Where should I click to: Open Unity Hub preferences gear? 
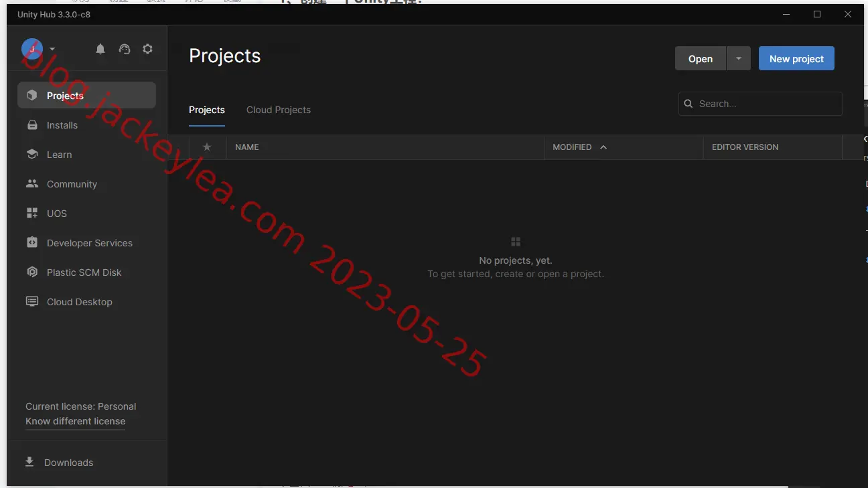(x=148, y=49)
